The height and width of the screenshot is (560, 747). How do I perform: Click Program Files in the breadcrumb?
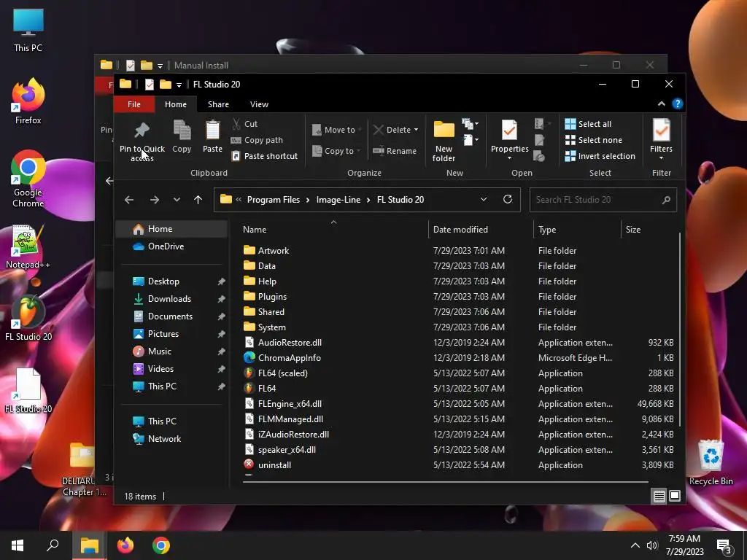[x=274, y=200]
